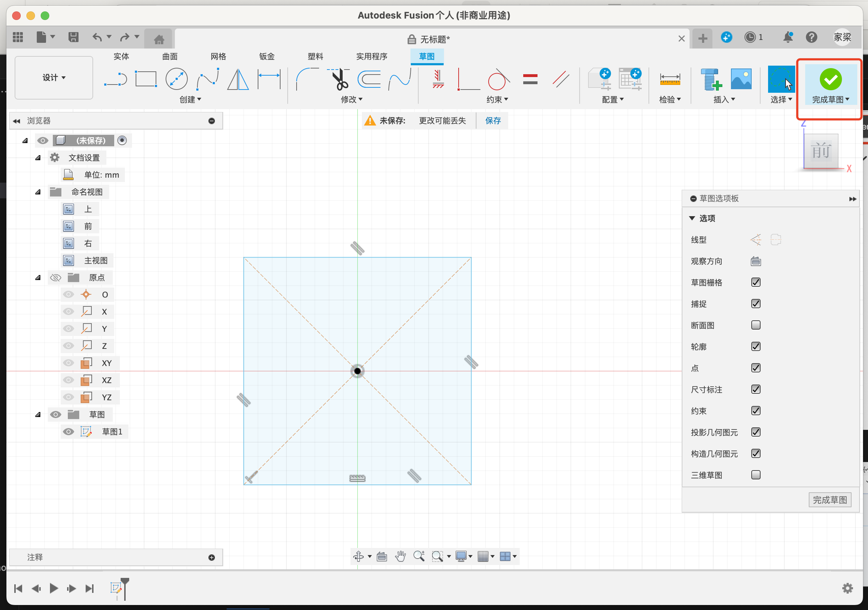The height and width of the screenshot is (610, 868).
Task: Select the Circle sketch tool
Action: pos(177,79)
